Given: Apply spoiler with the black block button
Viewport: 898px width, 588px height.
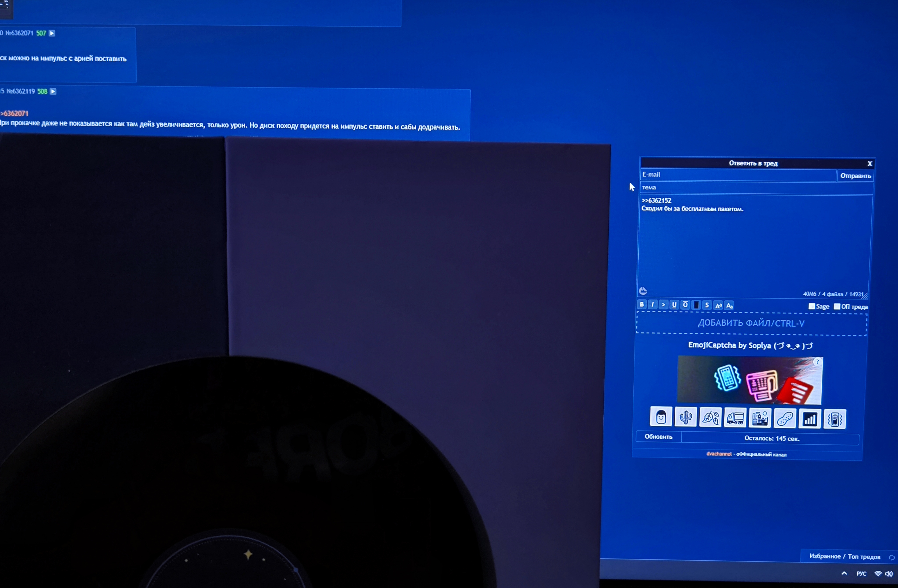Looking at the screenshot, I should (696, 305).
